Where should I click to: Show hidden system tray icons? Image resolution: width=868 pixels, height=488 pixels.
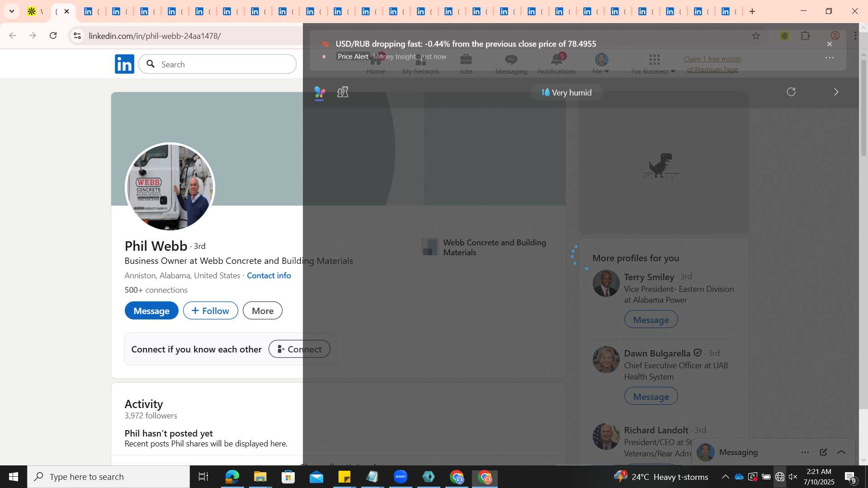pos(725,477)
